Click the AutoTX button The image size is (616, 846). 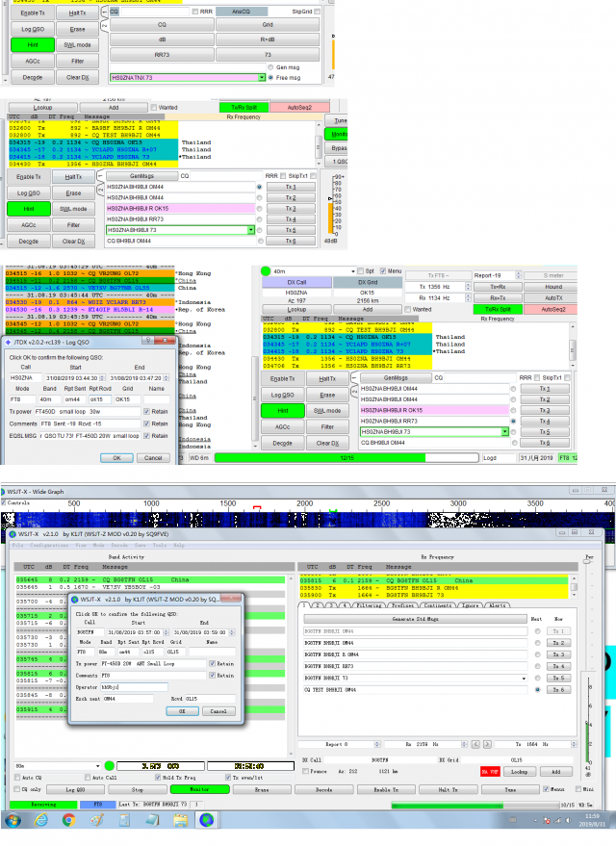(x=553, y=297)
